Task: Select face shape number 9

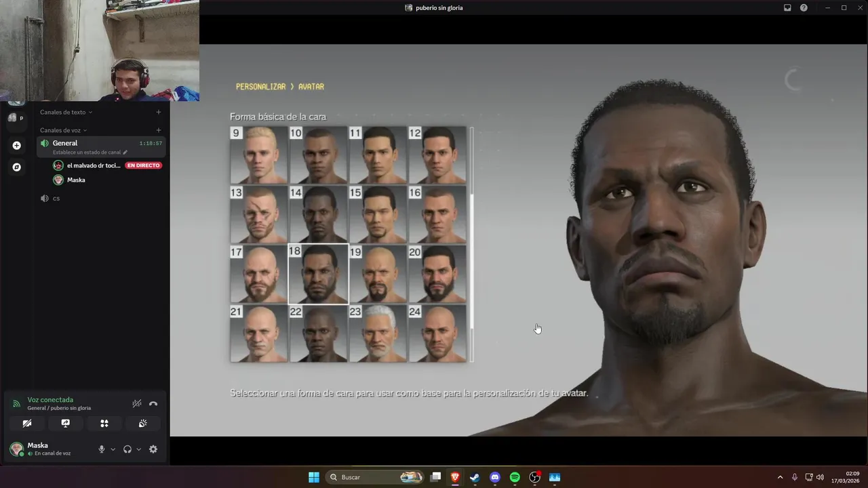Action: pos(259,155)
